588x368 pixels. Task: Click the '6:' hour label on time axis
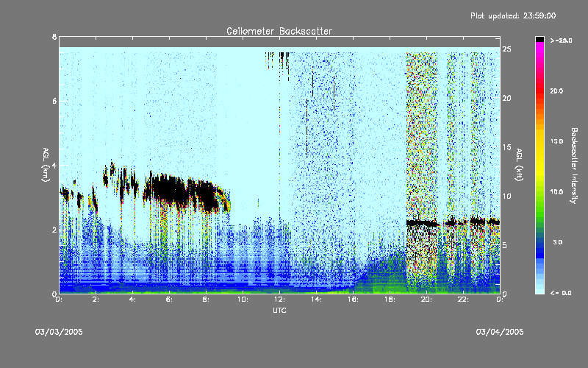[169, 300]
